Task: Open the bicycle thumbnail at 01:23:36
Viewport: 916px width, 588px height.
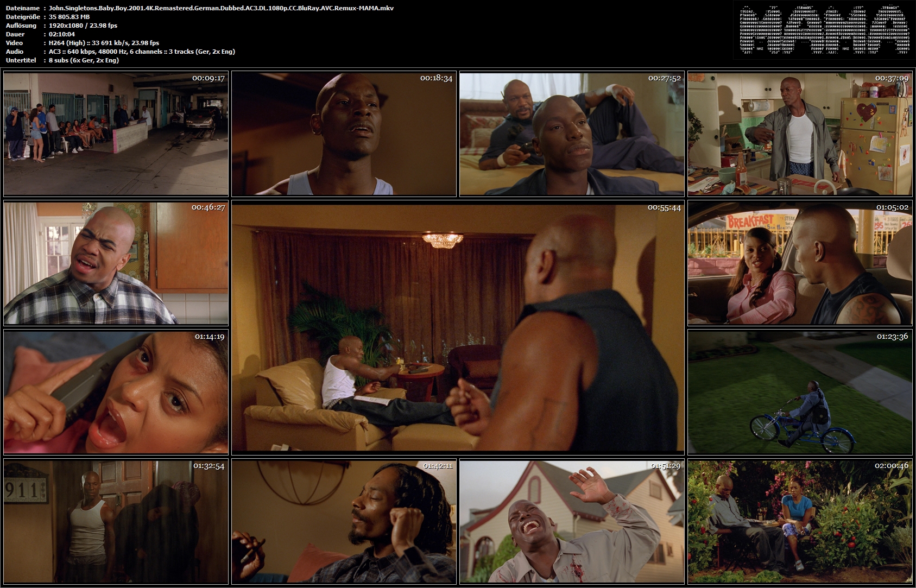Action: click(800, 393)
